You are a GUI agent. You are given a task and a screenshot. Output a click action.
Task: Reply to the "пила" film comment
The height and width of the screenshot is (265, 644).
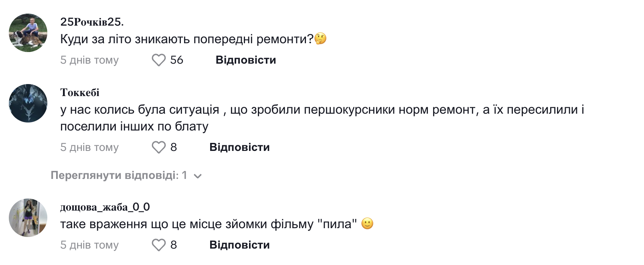[x=239, y=245]
